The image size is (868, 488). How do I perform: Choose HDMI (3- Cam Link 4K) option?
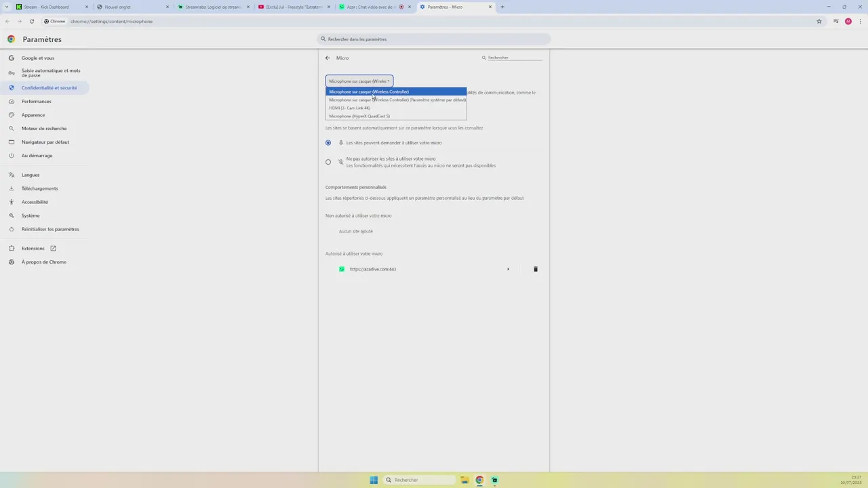(396, 108)
